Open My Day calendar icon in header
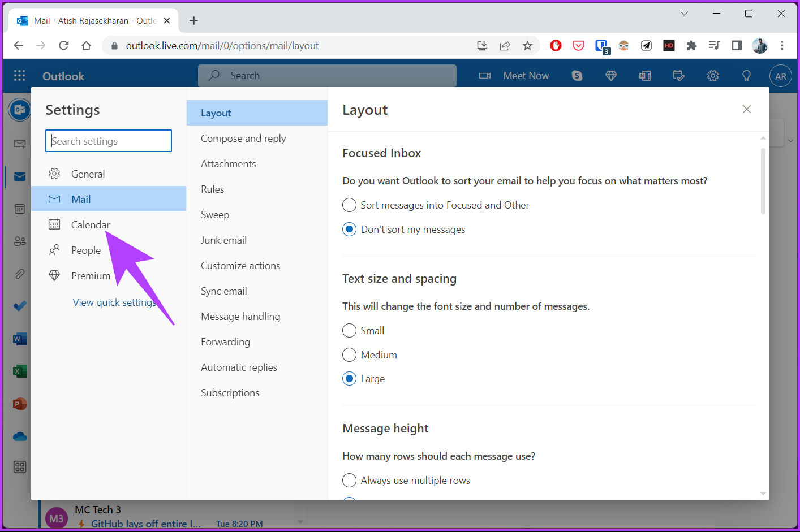 pyautogui.click(x=679, y=76)
